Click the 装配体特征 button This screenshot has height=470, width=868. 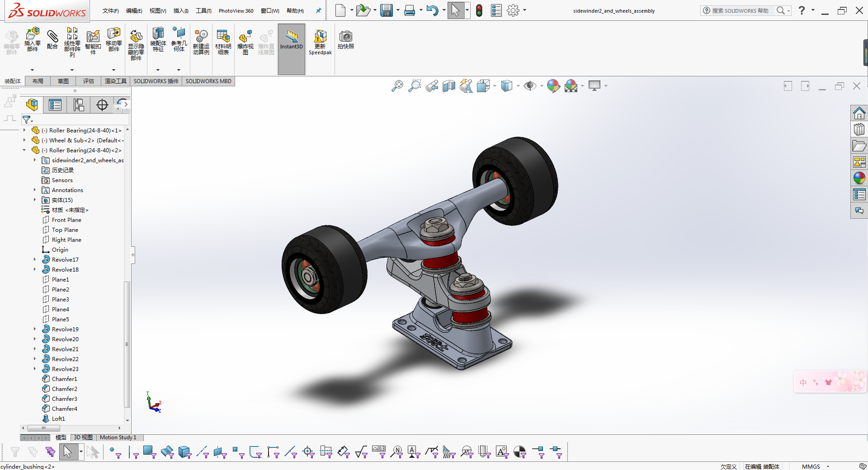tap(158, 40)
